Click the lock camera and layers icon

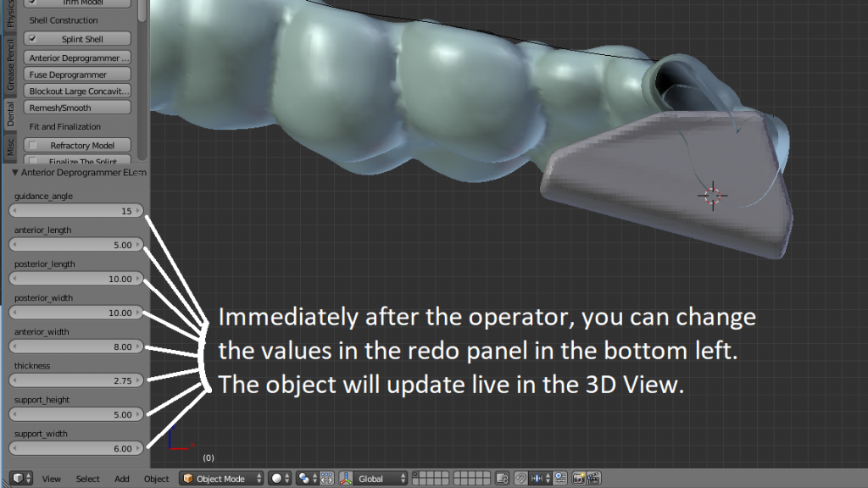coord(502,479)
